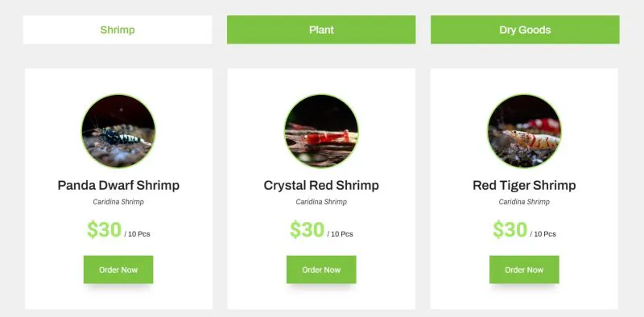Image resolution: width=644 pixels, height=317 pixels.
Task: Order Now for Panda Dwarf Shrimp
Action: (x=118, y=270)
